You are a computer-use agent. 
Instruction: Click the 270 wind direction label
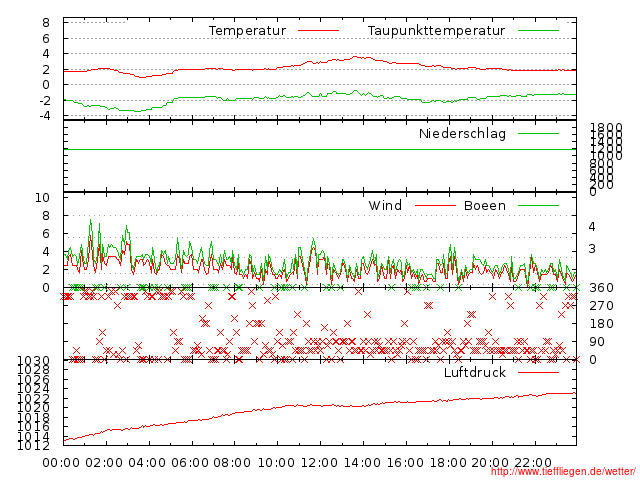(x=601, y=306)
